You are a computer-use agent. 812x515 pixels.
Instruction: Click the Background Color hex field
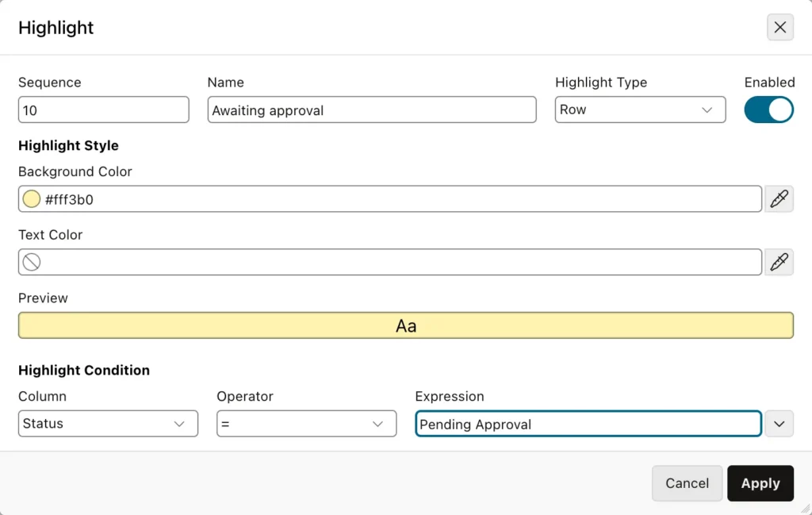[389, 199]
